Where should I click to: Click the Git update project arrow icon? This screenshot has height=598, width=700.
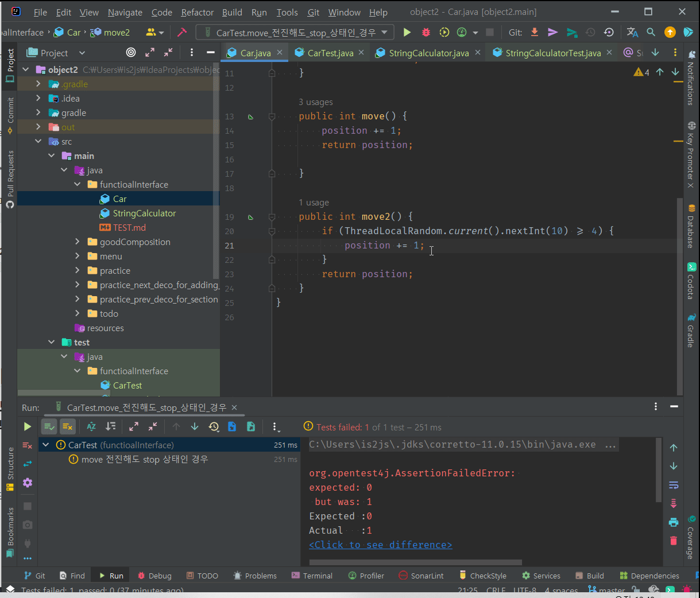point(535,33)
